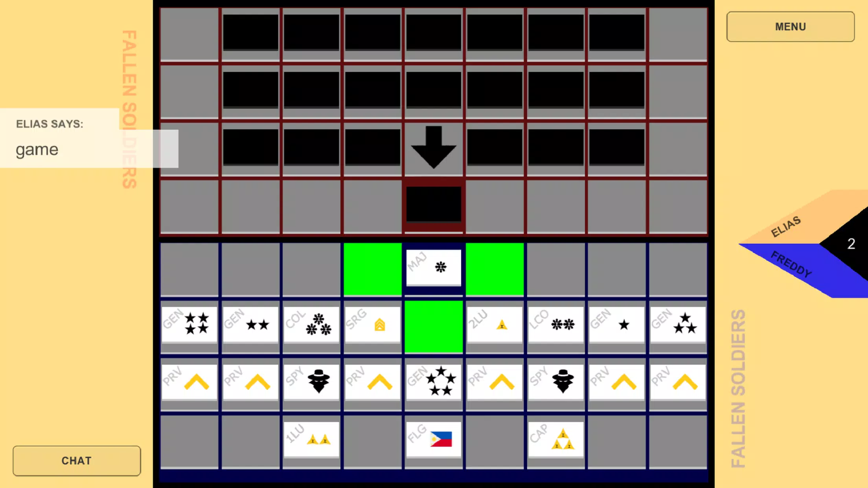Select the MAJ snowflake rank piece
868x488 pixels.
coord(433,267)
